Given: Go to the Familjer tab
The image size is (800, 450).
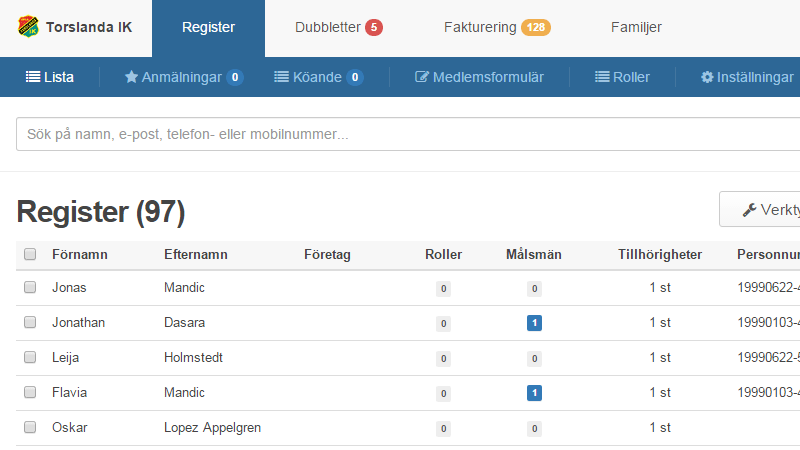Looking at the screenshot, I should [636, 28].
